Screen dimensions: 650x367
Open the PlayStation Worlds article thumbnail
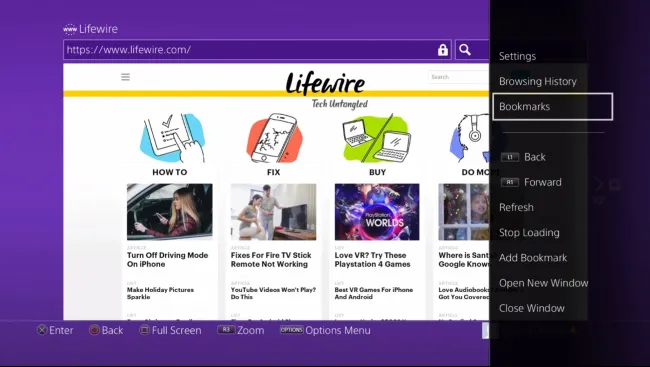tap(377, 212)
